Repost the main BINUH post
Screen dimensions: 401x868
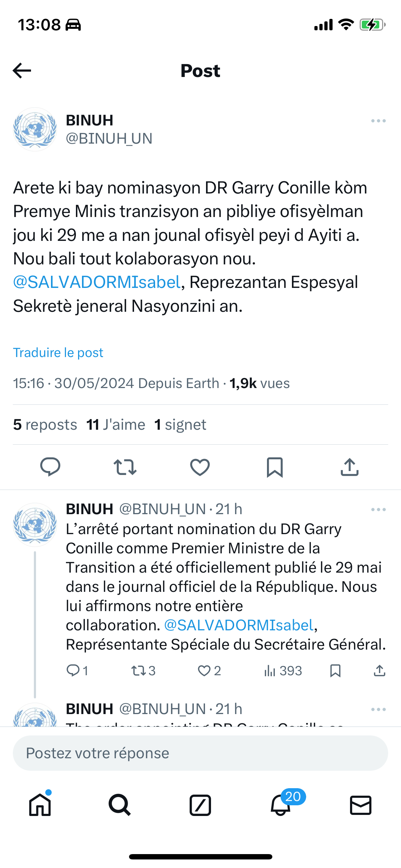125,467
